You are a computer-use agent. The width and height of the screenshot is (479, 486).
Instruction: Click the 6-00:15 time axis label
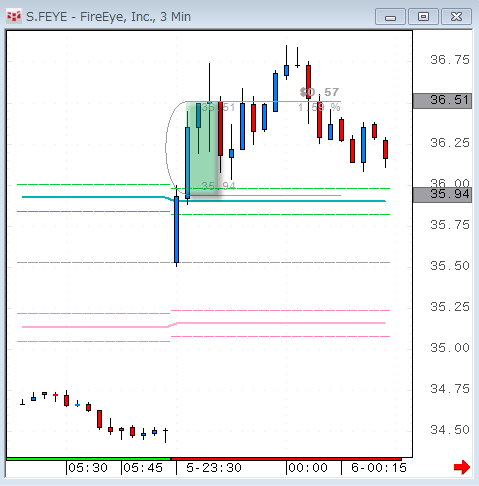coord(379,468)
